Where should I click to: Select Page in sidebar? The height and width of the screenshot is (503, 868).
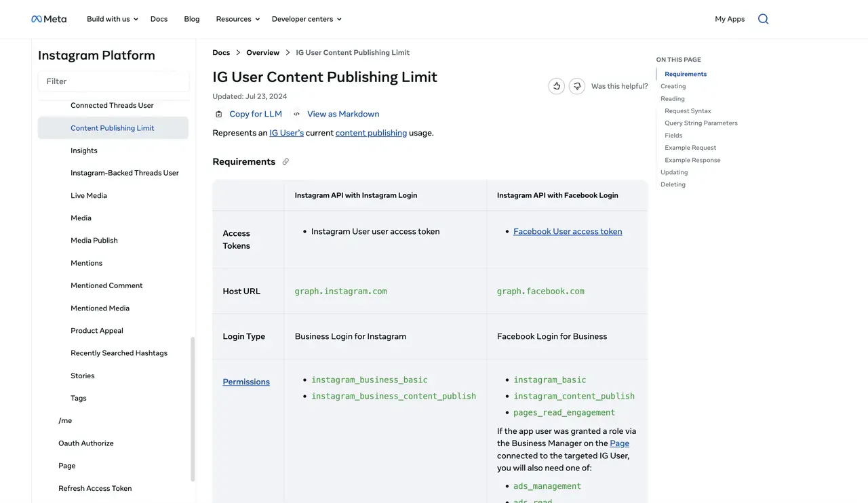(67, 466)
